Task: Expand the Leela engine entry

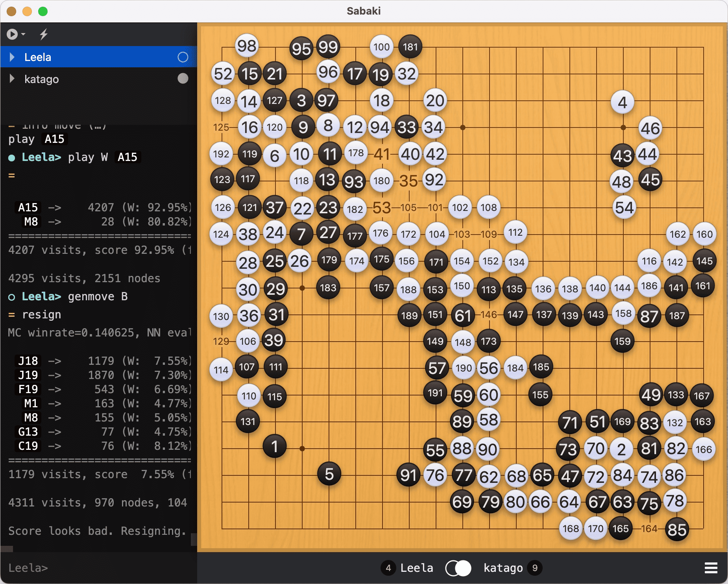Action: (x=12, y=57)
